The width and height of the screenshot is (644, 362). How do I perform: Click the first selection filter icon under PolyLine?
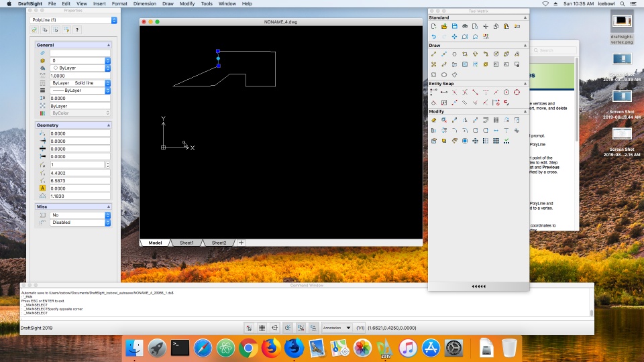(34, 30)
